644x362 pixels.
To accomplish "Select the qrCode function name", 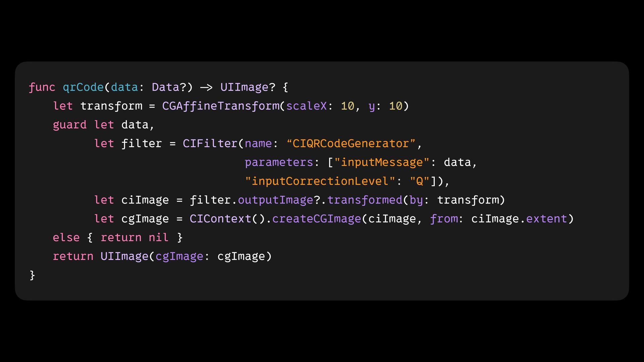I will click(83, 87).
